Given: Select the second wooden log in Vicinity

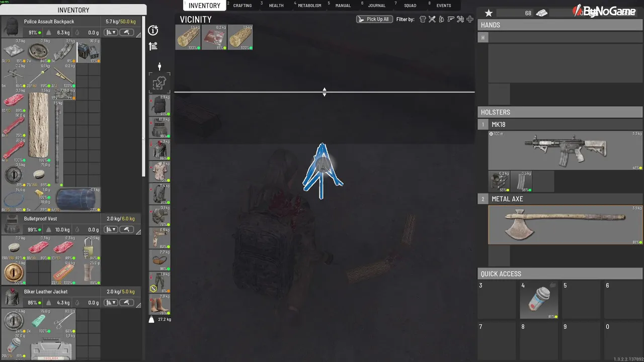Looking at the screenshot, I should coord(240,37).
